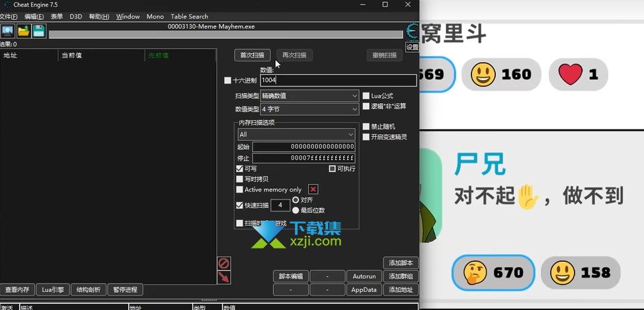Click the 设置 button
Viewport: 644px width, 310px height.
pyautogui.click(x=412, y=47)
